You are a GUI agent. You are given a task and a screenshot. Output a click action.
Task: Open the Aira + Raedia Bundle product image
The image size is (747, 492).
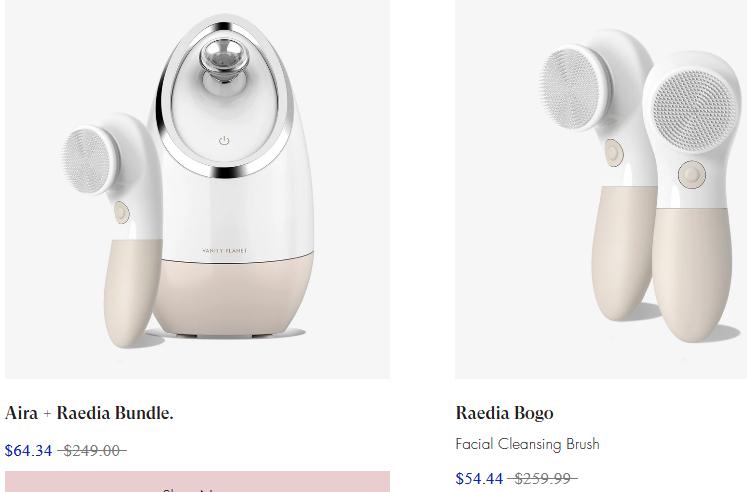coord(197,190)
